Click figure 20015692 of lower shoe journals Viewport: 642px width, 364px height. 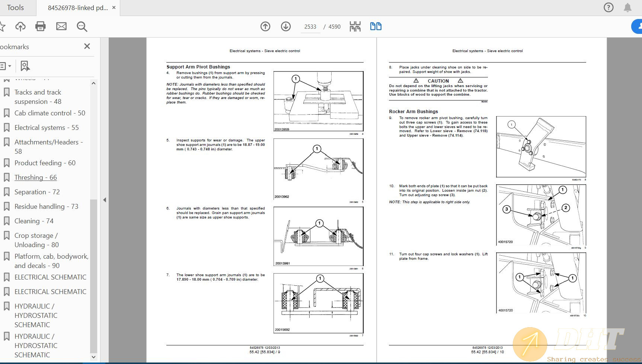pyautogui.click(x=318, y=303)
